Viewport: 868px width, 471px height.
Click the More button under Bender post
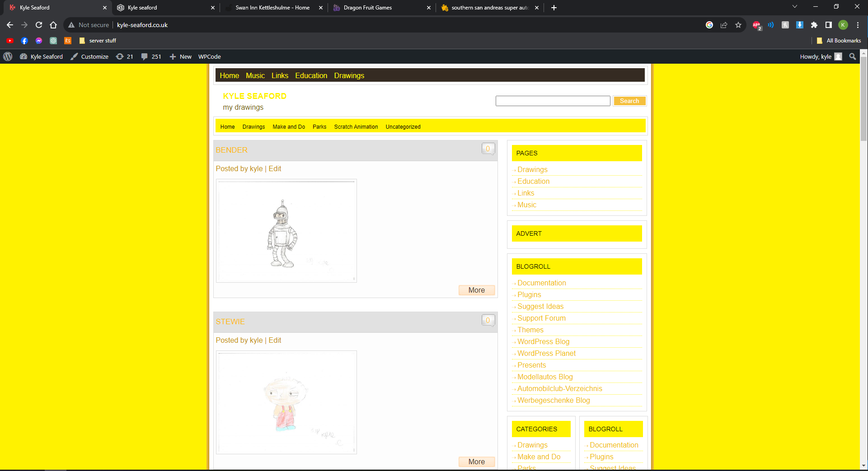tap(476, 290)
